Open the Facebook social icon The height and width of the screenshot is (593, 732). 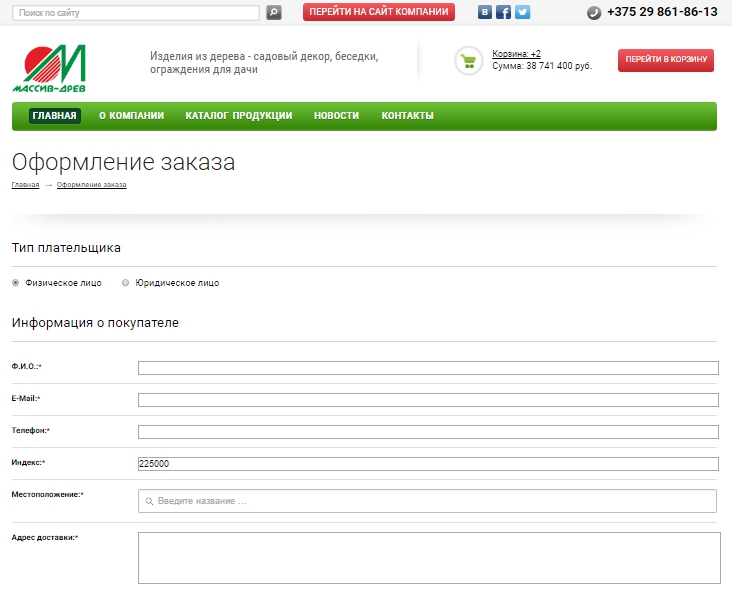(x=503, y=13)
